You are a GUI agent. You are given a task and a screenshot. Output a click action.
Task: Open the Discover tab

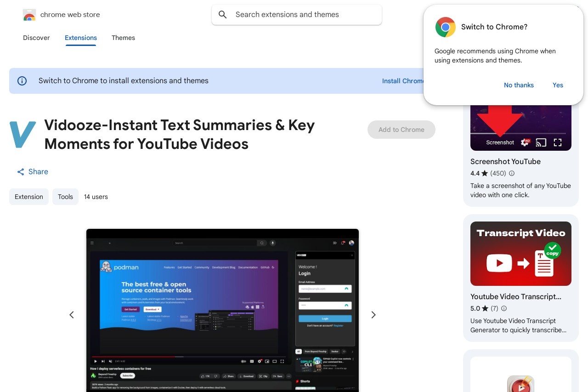coord(36,38)
